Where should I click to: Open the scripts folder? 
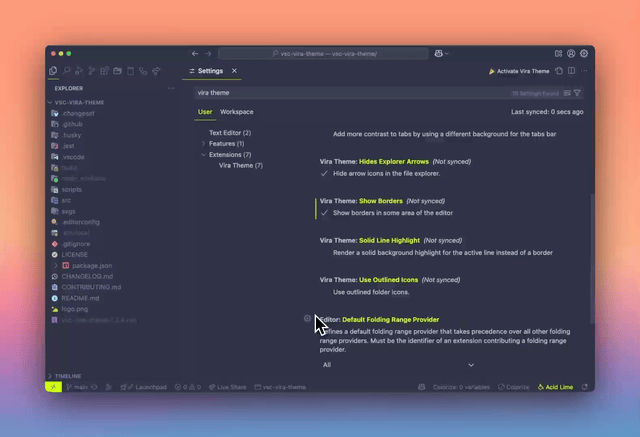(67, 189)
